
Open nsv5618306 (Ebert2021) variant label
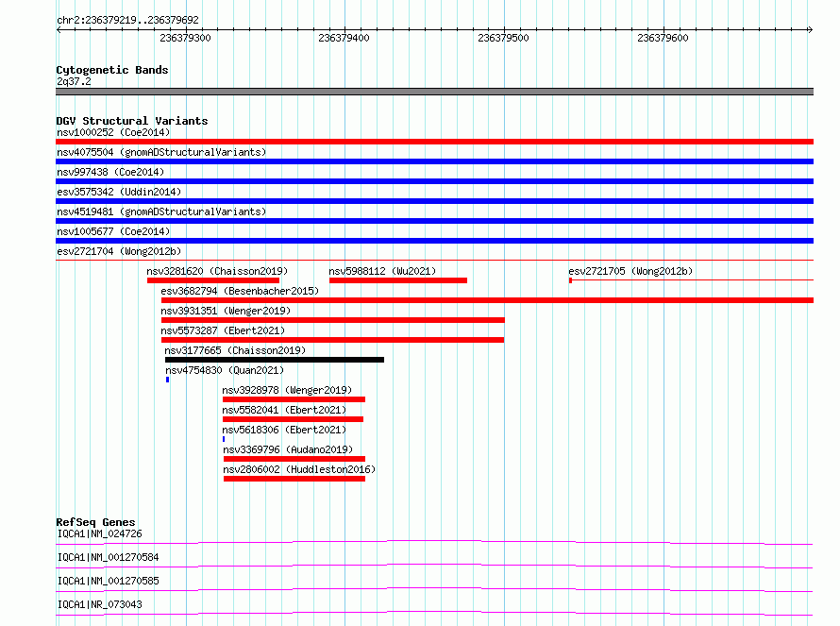[x=284, y=430]
